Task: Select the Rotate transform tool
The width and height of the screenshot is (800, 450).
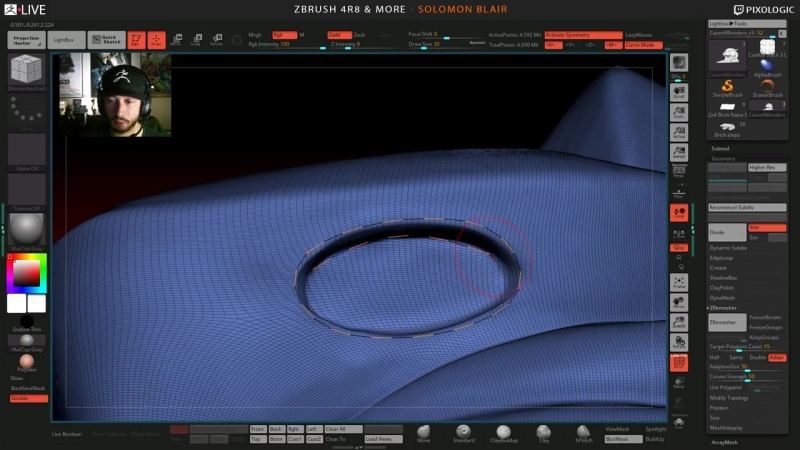Action: coord(216,40)
